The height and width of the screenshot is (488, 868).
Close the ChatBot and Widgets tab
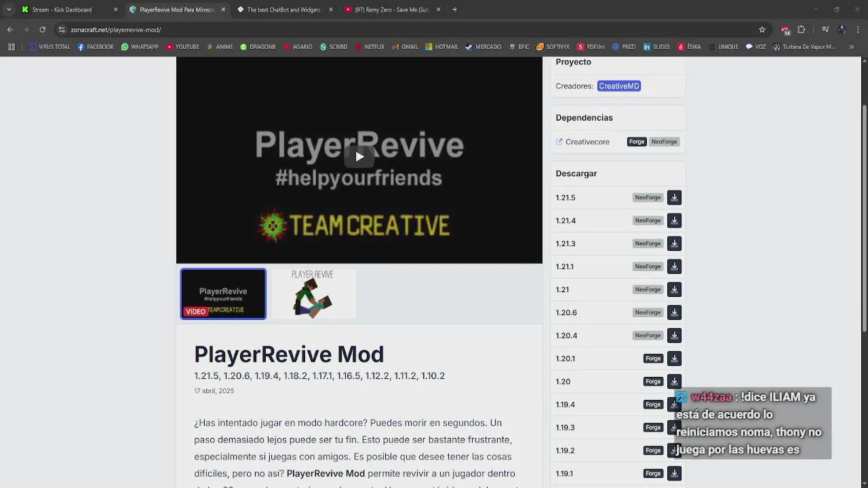pos(331,9)
